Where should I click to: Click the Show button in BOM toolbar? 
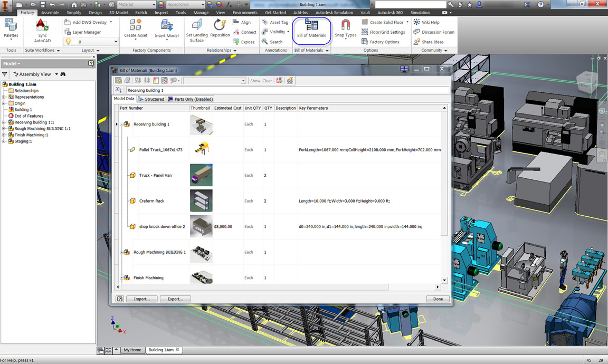pyautogui.click(x=255, y=81)
